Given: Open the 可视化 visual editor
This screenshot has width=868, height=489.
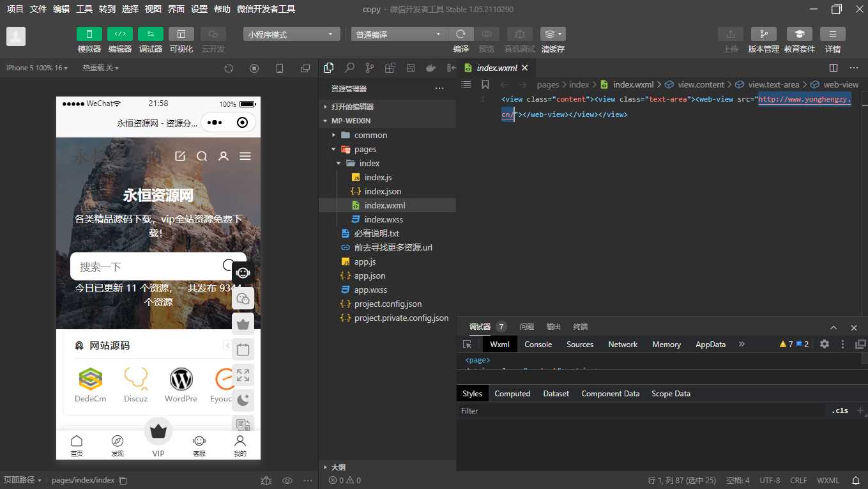Looking at the screenshot, I should click(181, 38).
